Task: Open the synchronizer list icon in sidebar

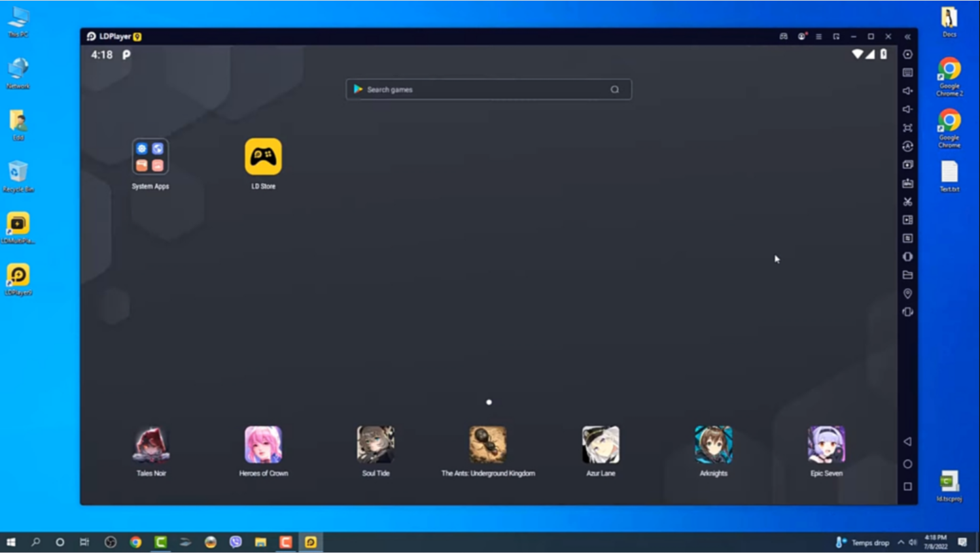Action: (907, 238)
